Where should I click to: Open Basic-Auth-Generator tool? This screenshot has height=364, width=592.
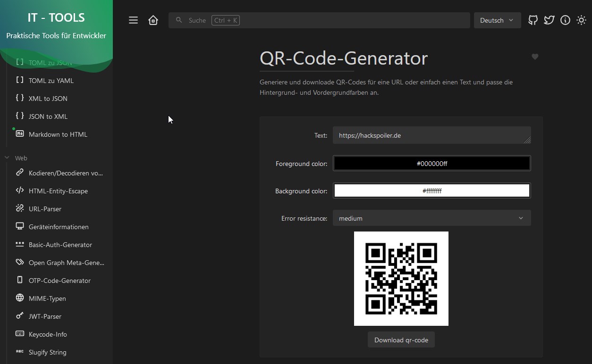59,245
